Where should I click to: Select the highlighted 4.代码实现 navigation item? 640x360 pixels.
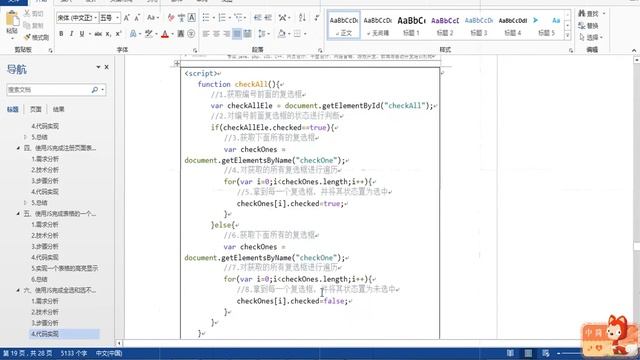(x=64, y=334)
